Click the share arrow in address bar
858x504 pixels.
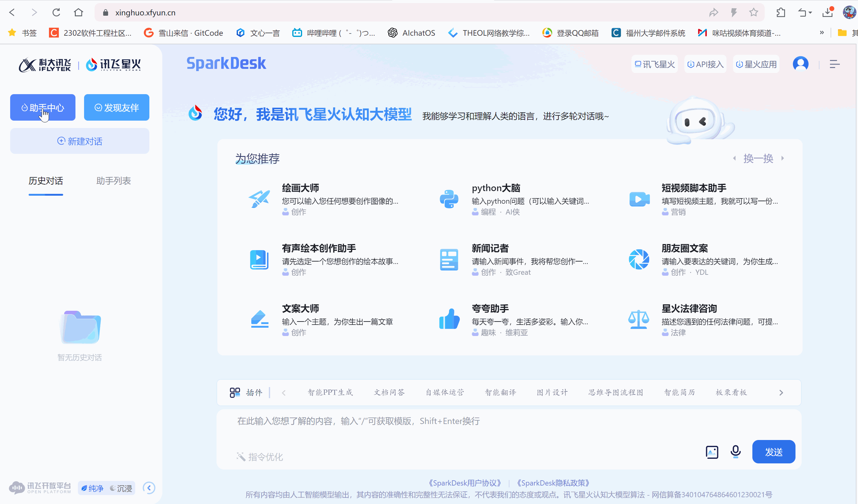pos(714,13)
